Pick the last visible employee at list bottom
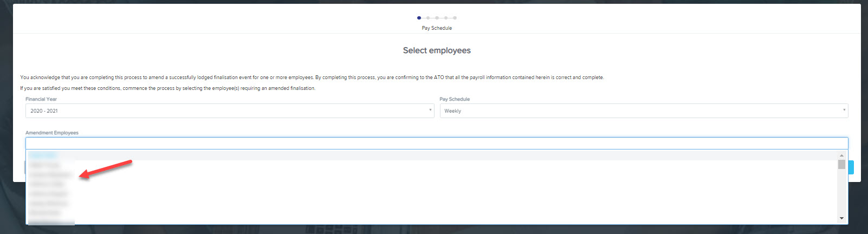Image resolution: width=868 pixels, height=234 pixels. point(51,222)
